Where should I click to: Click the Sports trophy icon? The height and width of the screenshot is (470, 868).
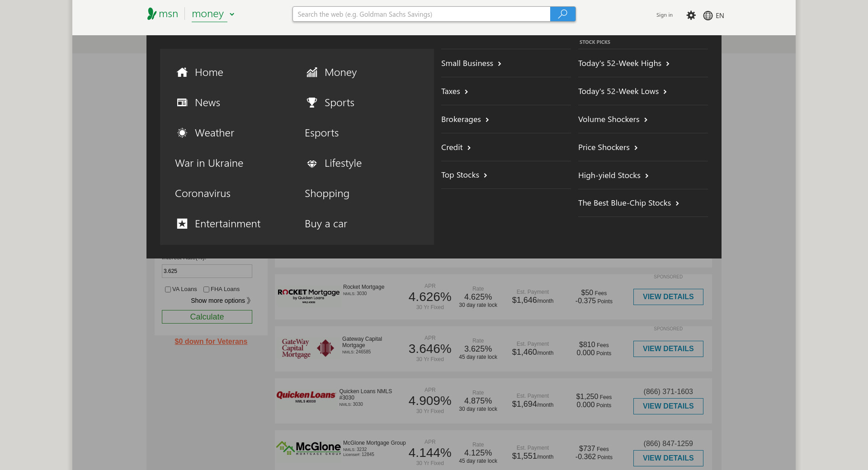[x=312, y=103]
